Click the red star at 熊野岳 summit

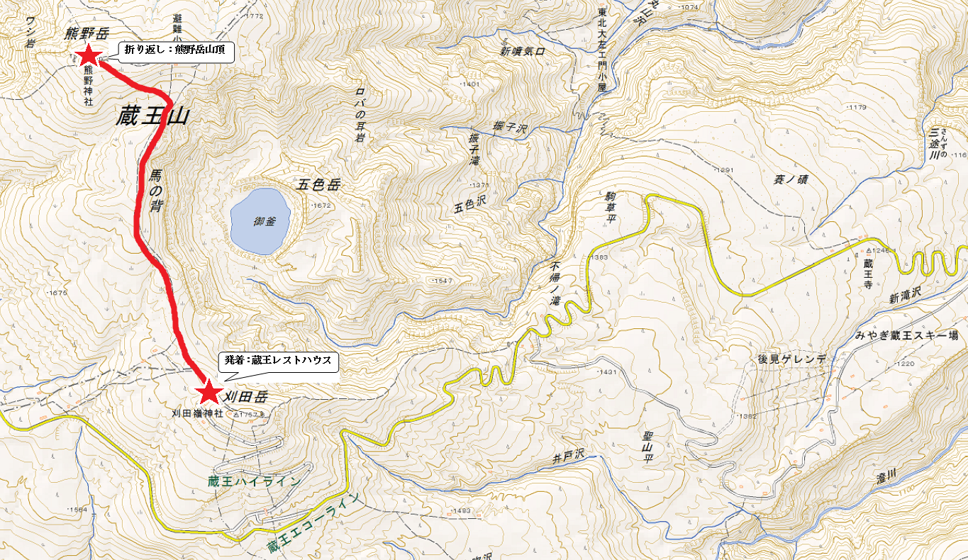89,55
